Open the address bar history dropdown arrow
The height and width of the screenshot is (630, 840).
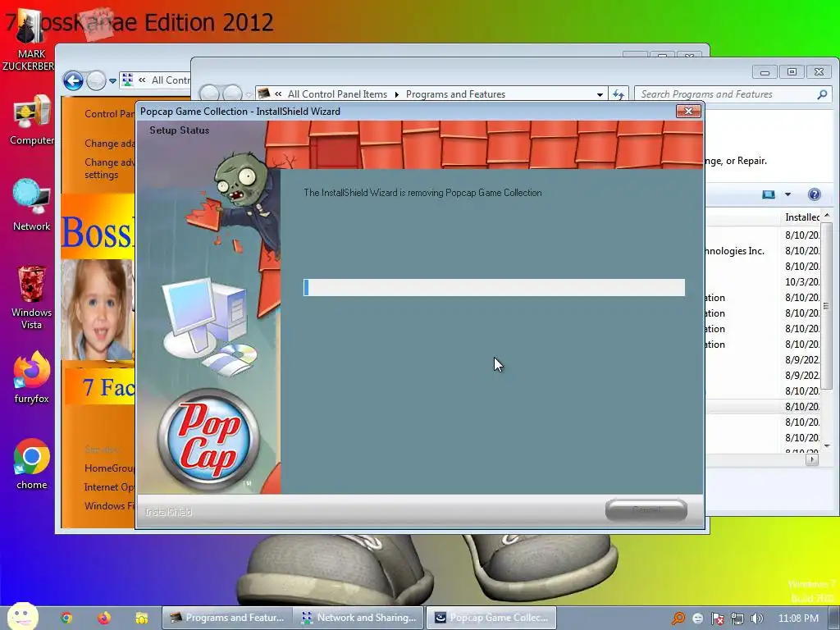(x=600, y=95)
